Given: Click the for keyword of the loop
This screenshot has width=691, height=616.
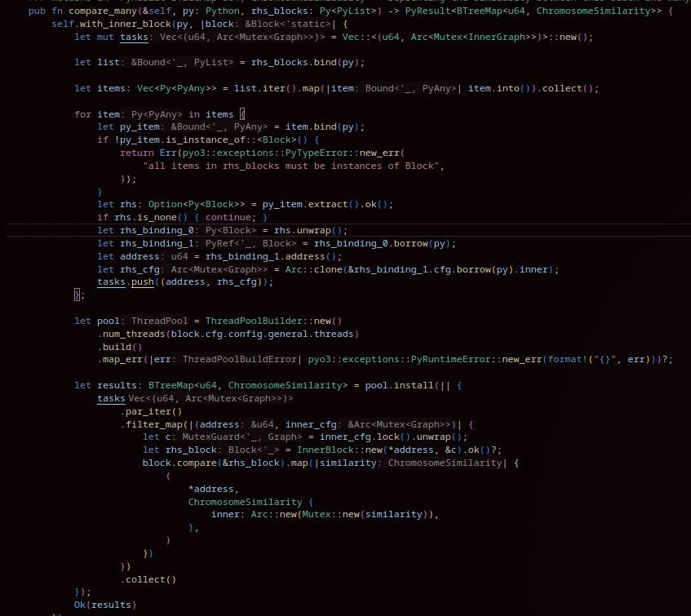Looking at the screenshot, I should pos(83,114).
